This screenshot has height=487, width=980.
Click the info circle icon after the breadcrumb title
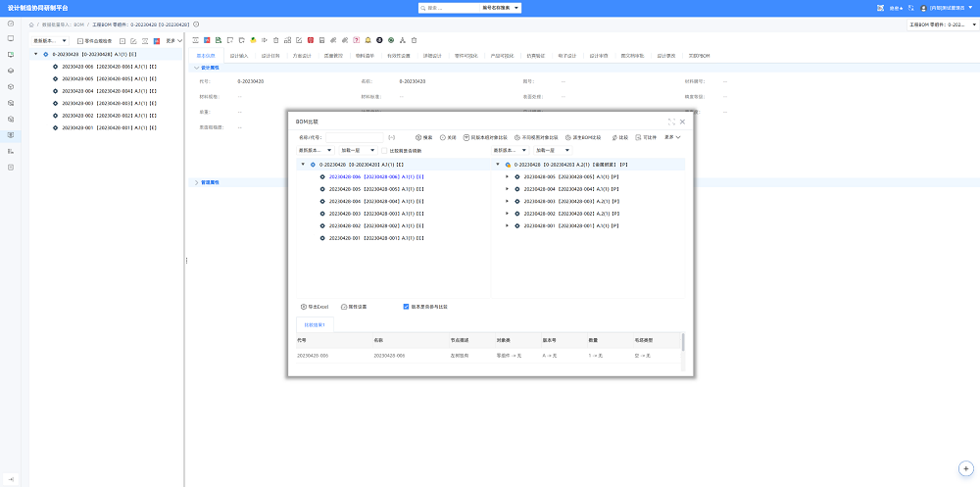coord(196,24)
